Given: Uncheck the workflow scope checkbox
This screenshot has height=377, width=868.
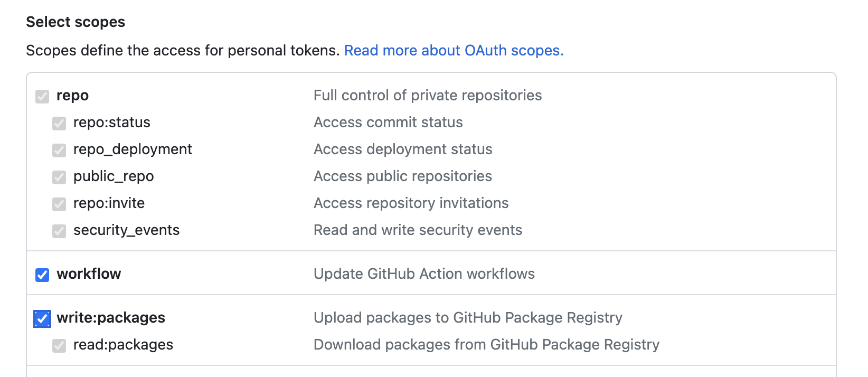Looking at the screenshot, I should 42,275.
